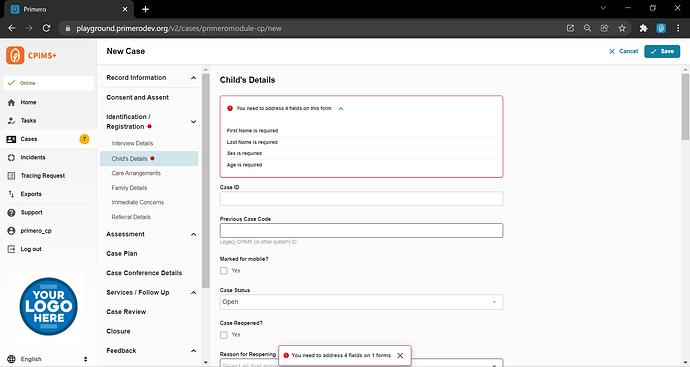
Task: Click the globe language icon
Action: (11, 359)
